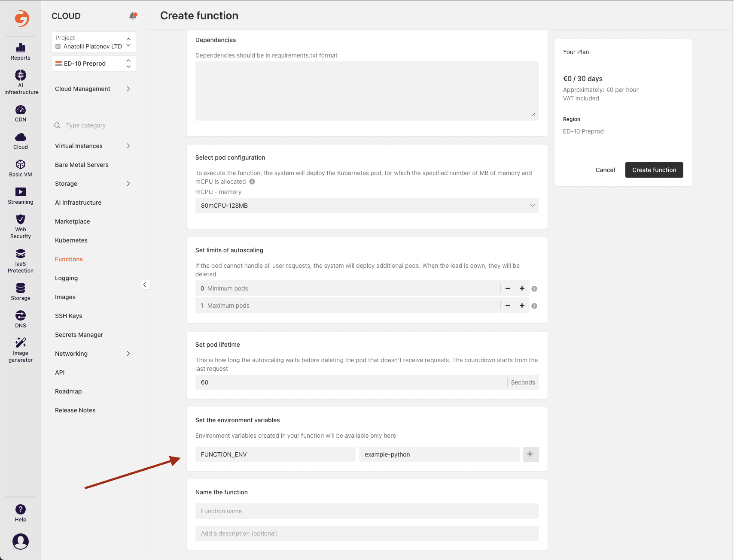Click the Function name input field
This screenshot has width=734, height=560.
pyautogui.click(x=367, y=511)
